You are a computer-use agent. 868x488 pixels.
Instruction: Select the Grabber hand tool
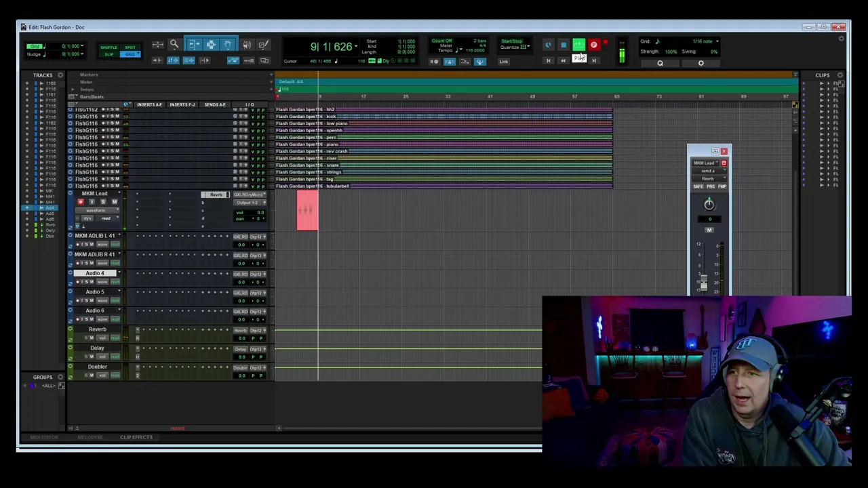(x=227, y=45)
